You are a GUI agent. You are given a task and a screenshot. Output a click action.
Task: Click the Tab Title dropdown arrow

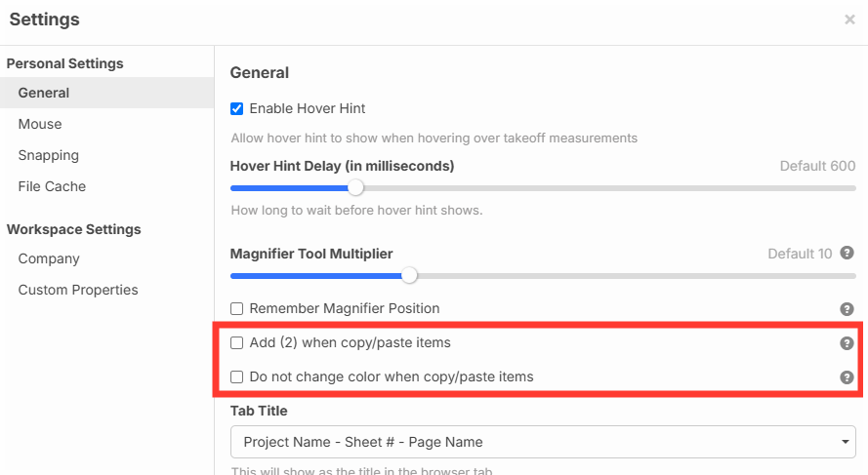pos(844,443)
